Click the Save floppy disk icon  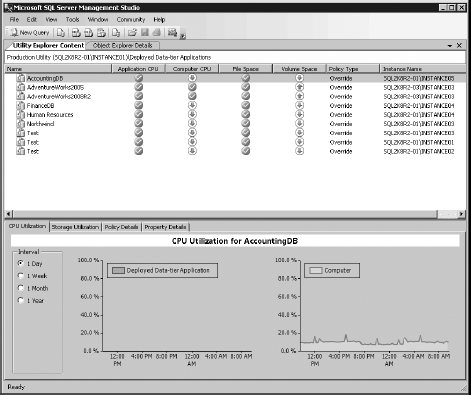(x=145, y=32)
